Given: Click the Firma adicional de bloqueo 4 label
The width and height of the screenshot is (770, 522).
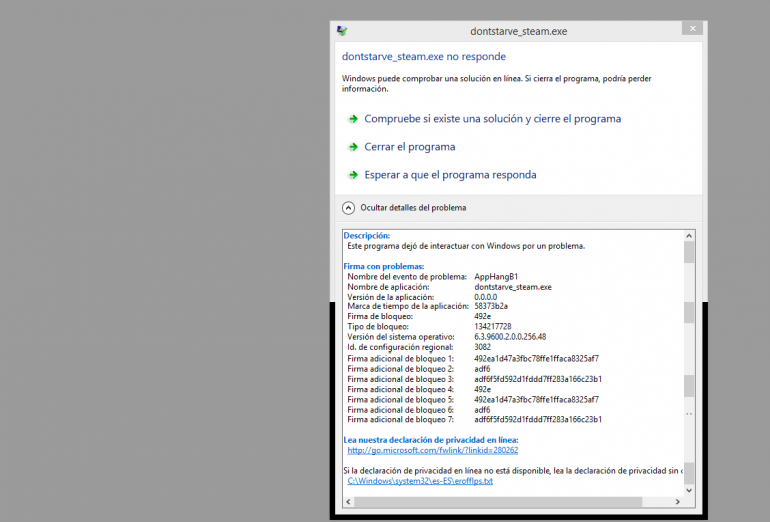Looking at the screenshot, I should (400, 390).
